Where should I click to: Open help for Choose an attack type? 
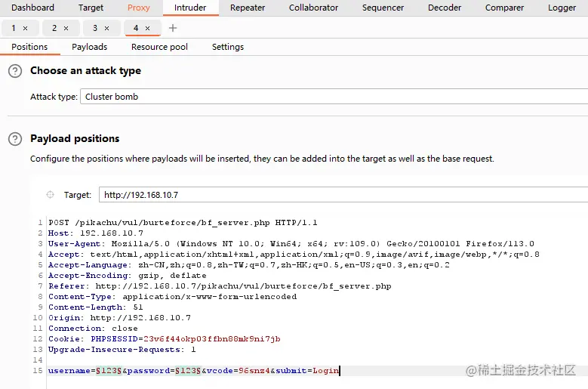pos(15,71)
